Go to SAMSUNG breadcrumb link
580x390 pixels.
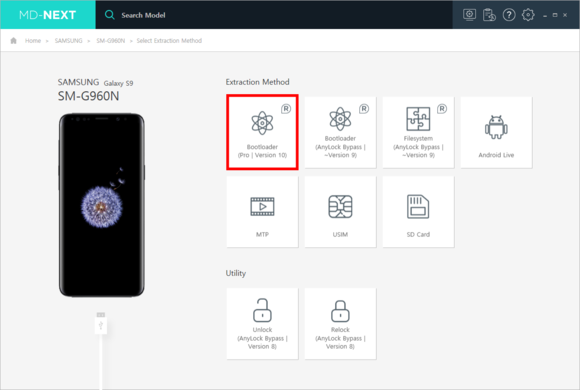pos(68,41)
